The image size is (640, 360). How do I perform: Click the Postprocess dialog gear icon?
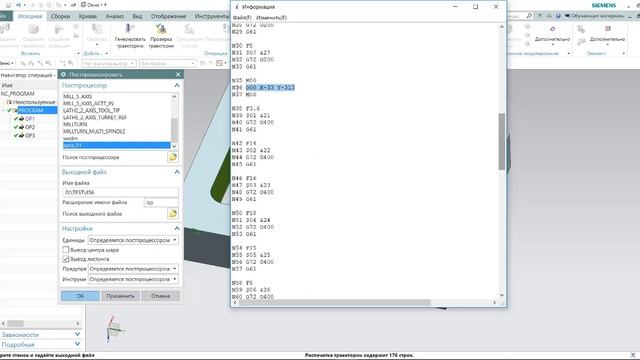pyautogui.click(x=64, y=74)
